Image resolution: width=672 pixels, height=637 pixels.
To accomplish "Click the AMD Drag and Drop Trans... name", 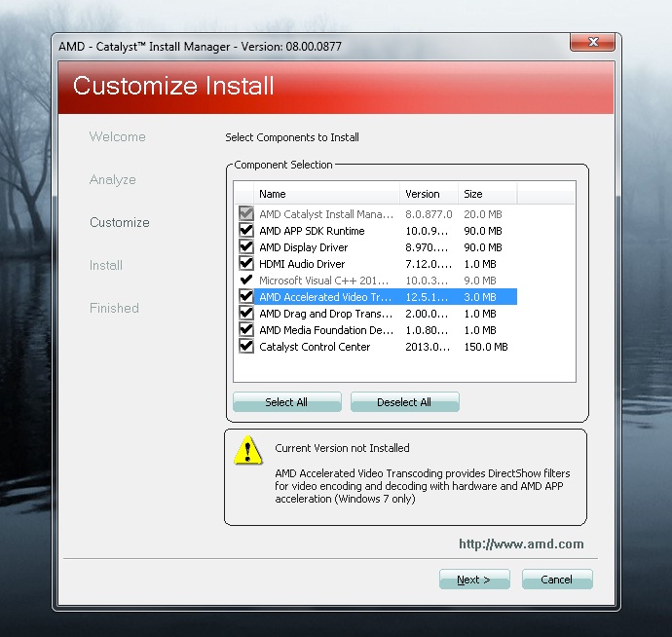I will [x=325, y=314].
